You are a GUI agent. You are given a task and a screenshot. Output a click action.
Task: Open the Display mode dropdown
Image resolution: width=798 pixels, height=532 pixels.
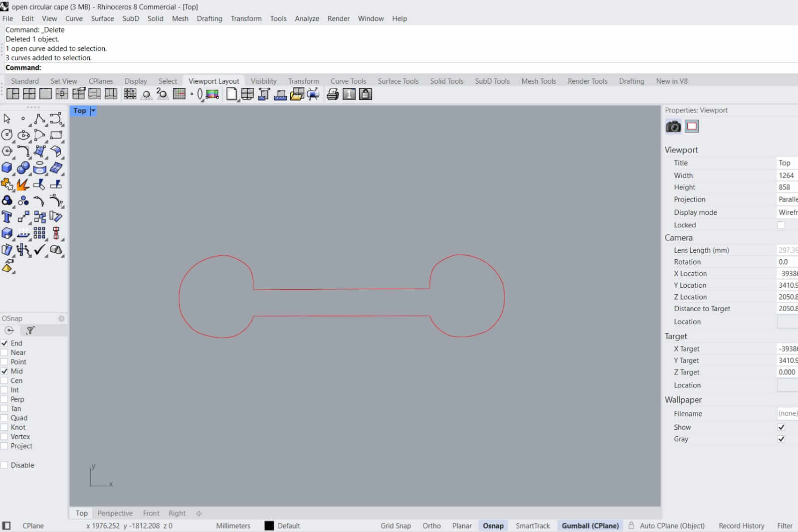click(787, 212)
